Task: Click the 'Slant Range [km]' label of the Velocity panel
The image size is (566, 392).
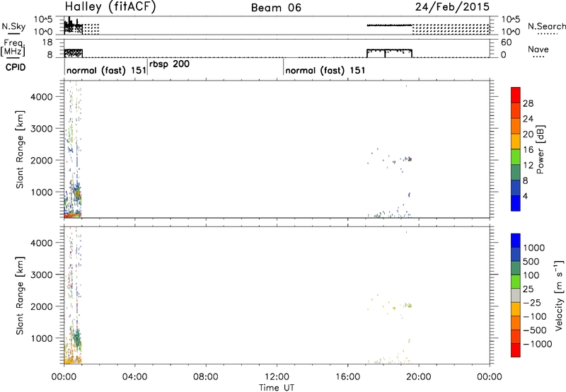Action: click(x=20, y=296)
